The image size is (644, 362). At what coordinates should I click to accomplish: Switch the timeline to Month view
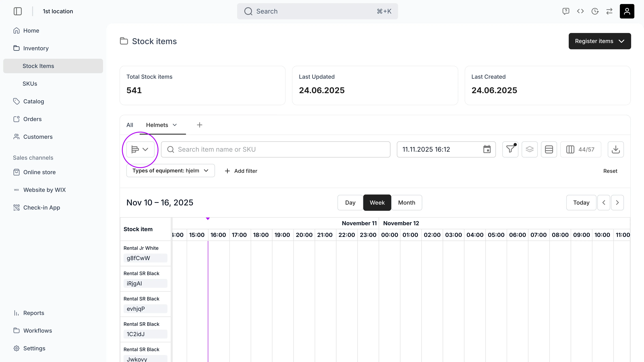(407, 203)
